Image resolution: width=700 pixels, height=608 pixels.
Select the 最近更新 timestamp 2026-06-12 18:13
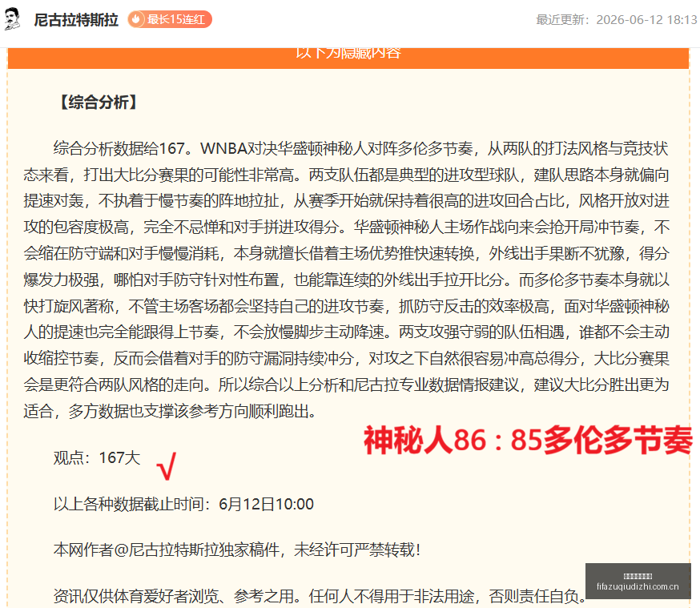point(617,20)
